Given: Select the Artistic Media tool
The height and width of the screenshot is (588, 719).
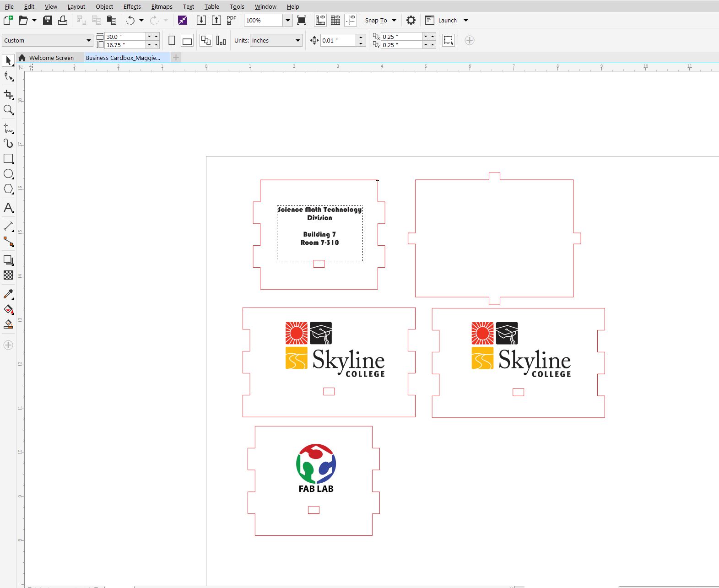Looking at the screenshot, I should pos(8,143).
